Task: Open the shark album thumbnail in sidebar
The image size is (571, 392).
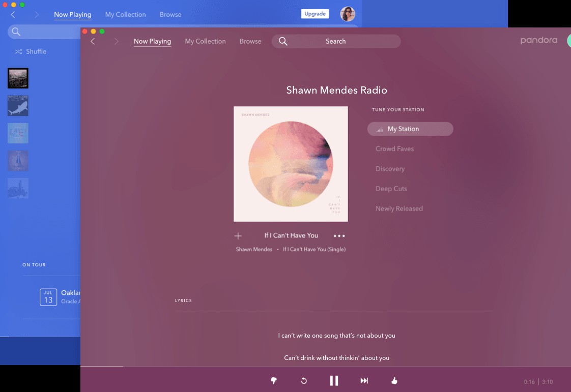Action: pos(18,106)
